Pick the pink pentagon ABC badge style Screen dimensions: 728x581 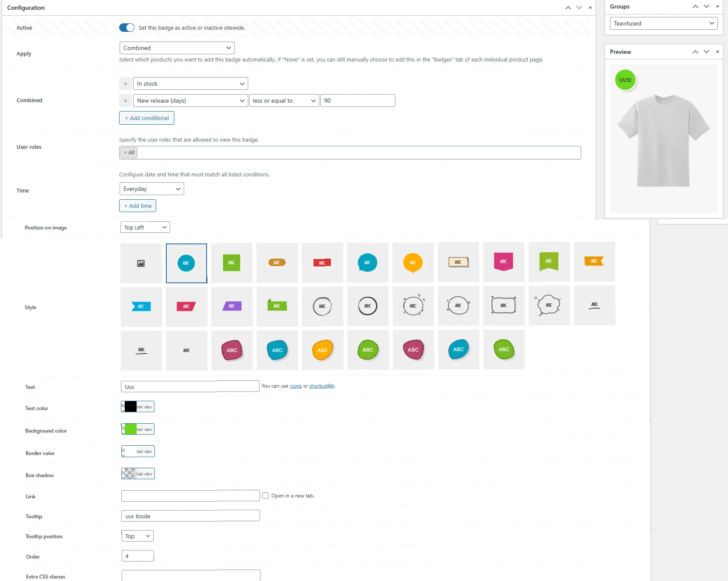point(503,262)
